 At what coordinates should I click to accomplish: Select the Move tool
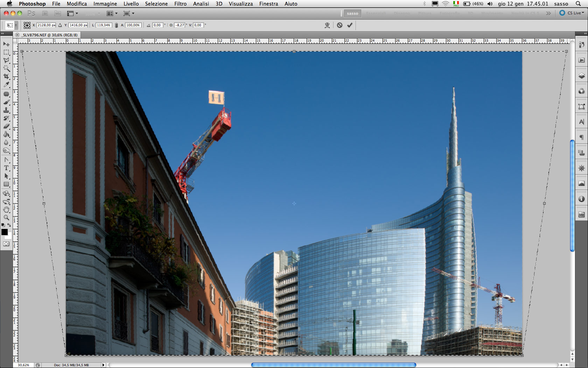[6, 44]
